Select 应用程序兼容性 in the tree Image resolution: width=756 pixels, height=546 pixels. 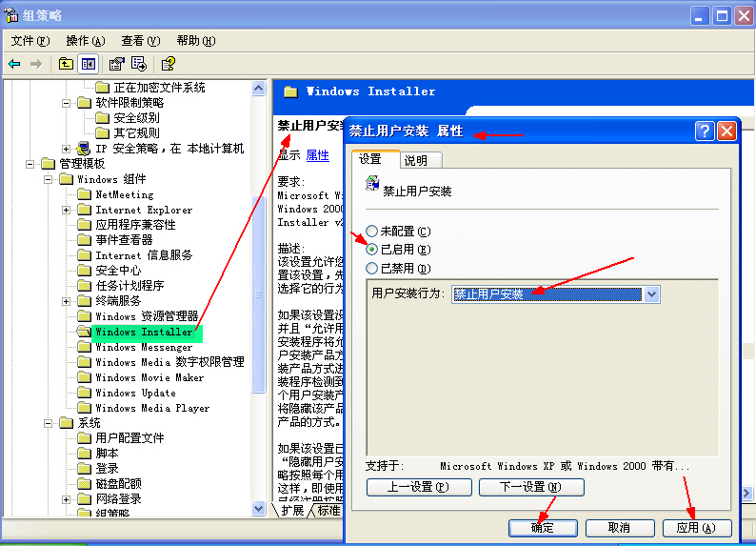tap(135, 225)
